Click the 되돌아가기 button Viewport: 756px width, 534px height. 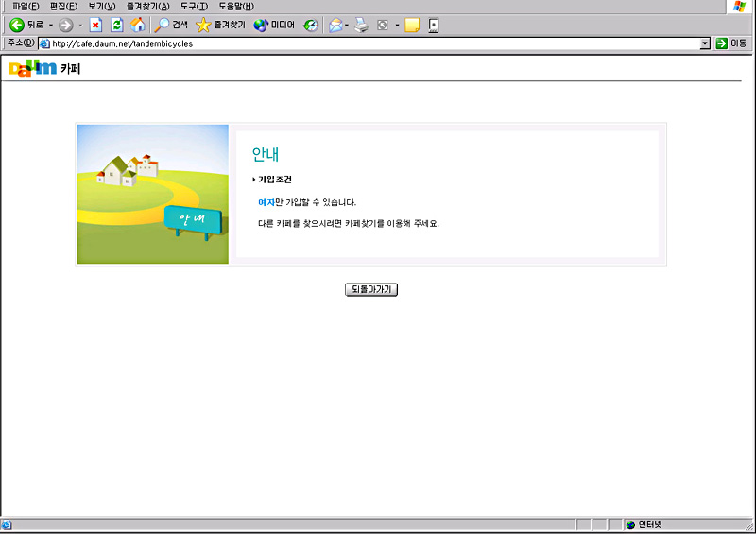tap(371, 290)
